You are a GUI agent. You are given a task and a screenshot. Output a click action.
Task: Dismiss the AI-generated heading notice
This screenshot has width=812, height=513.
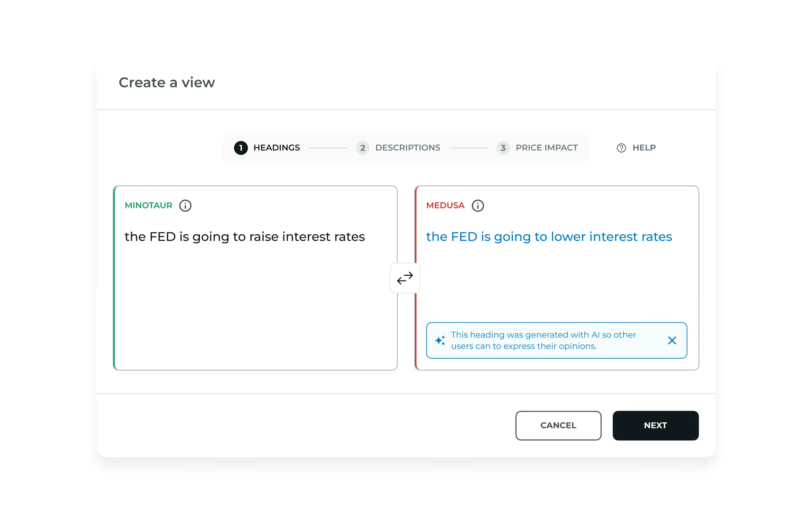[672, 341]
